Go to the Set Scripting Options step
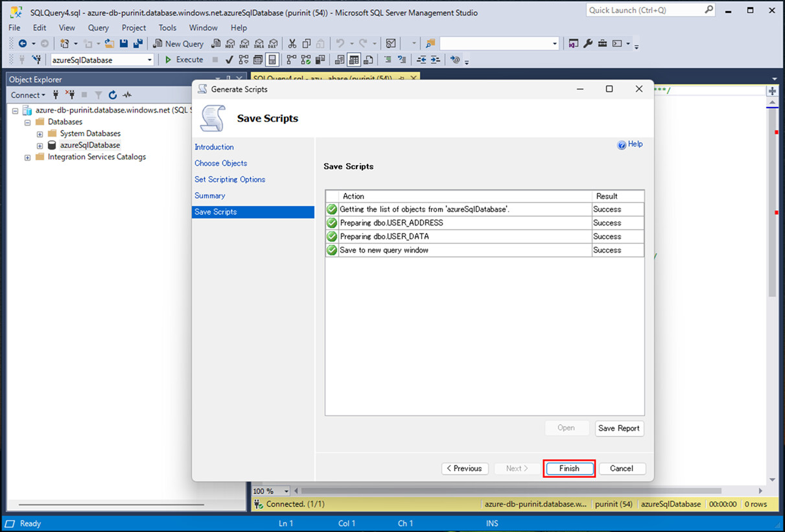The image size is (785, 532). pos(229,179)
